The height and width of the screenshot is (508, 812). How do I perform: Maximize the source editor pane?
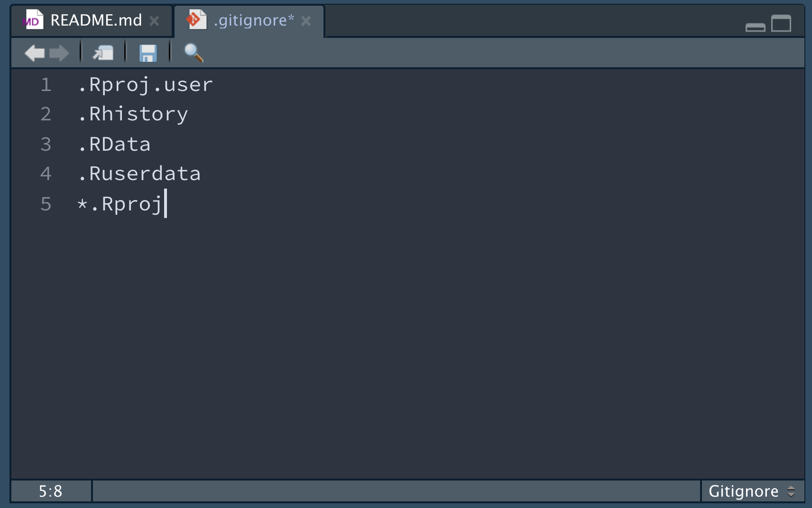click(x=781, y=23)
